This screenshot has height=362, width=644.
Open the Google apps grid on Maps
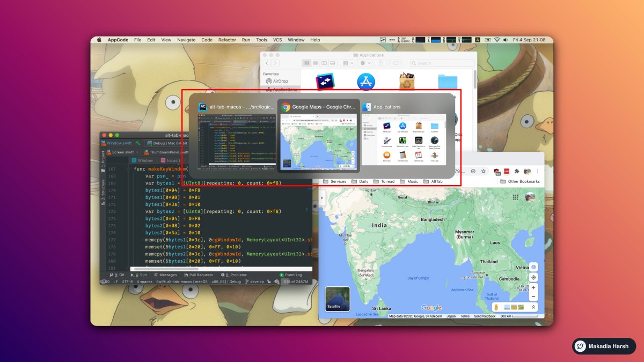pyautogui.click(x=517, y=197)
